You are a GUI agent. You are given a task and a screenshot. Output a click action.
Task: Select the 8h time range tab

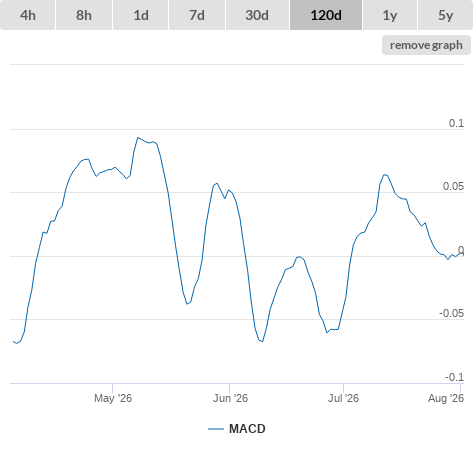pyautogui.click(x=84, y=15)
